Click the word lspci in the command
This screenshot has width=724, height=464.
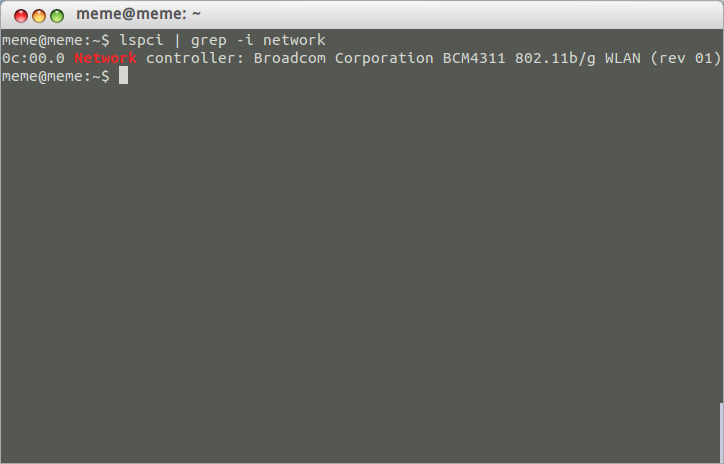(x=141, y=40)
